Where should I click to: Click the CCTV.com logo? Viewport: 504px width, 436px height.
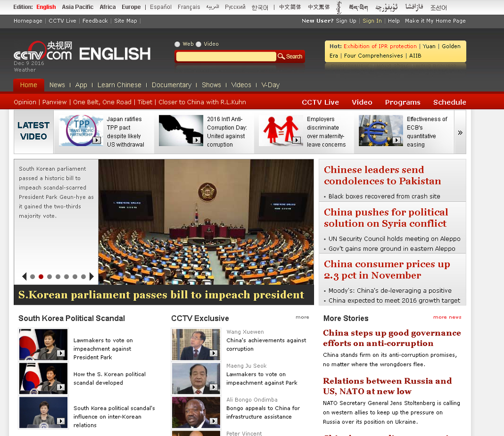pyautogui.click(x=43, y=51)
